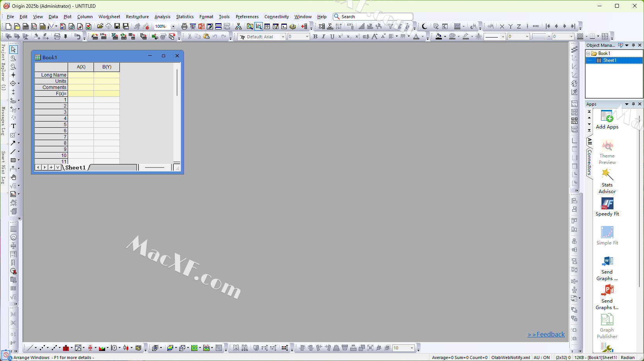Open the Apps panel menu arrow
The image size is (644, 361).
[x=627, y=104]
